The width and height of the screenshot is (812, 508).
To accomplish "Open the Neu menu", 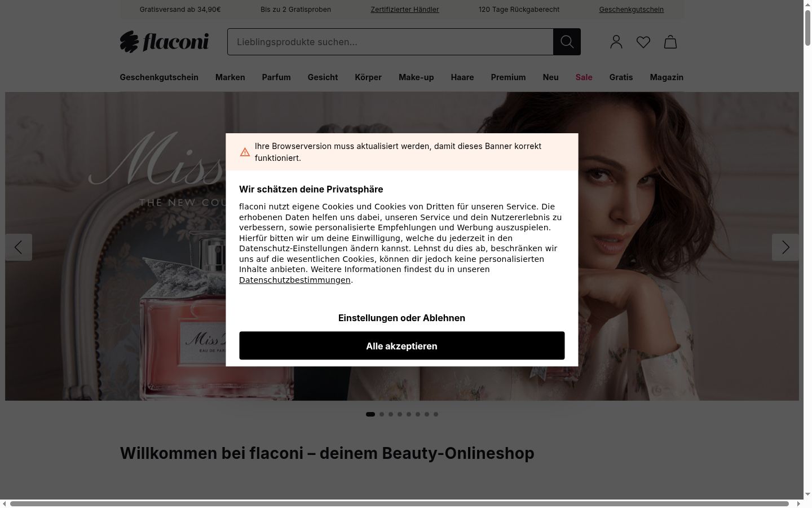I will pyautogui.click(x=550, y=77).
